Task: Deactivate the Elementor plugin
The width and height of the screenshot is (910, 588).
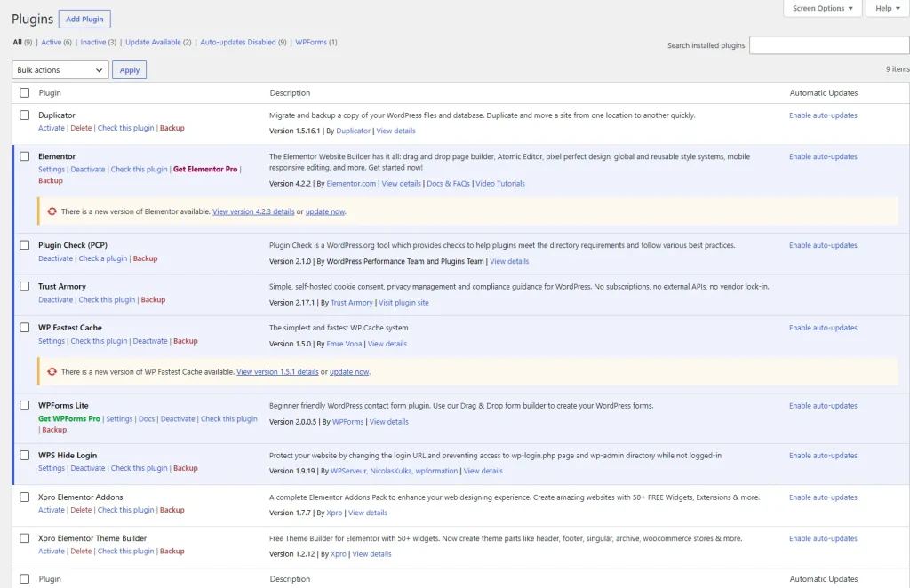Action: point(88,170)
